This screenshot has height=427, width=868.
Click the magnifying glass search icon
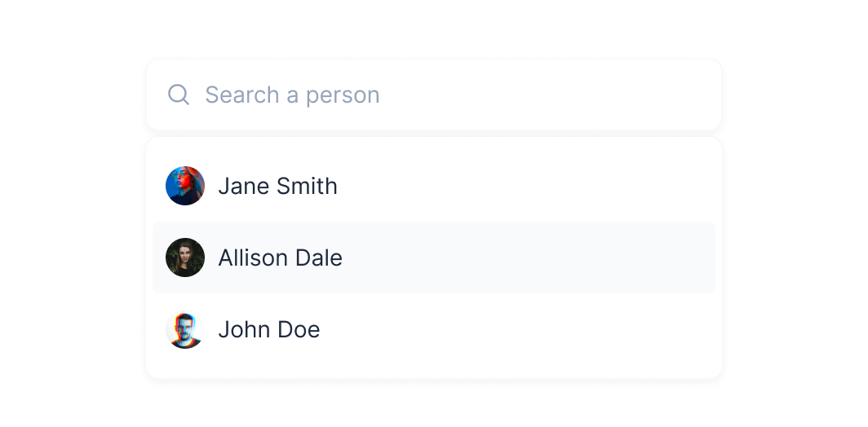coord(179,95)
